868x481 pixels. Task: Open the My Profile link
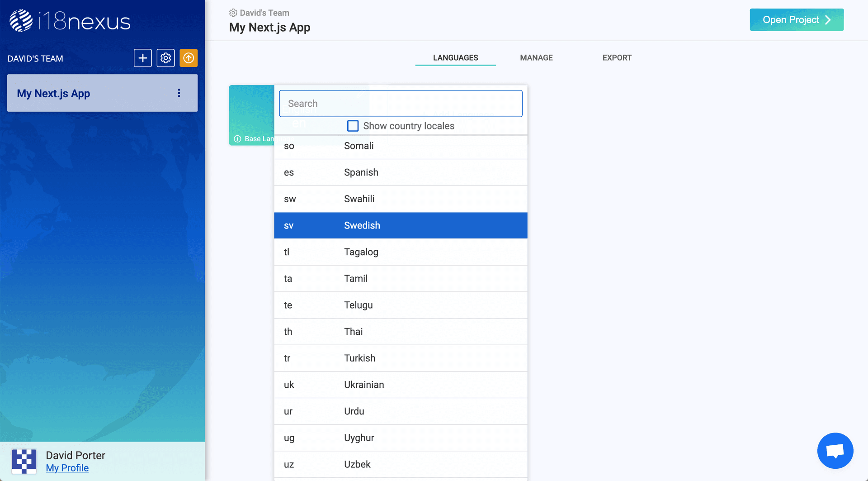coord(67,468)
